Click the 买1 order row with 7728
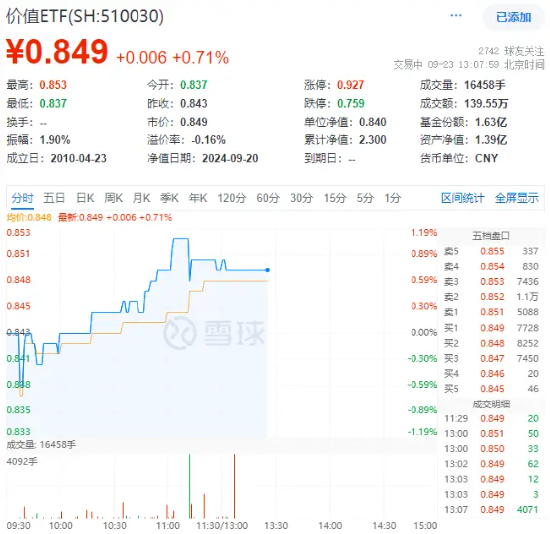The image size is (550, 534). tap(491, 328)
